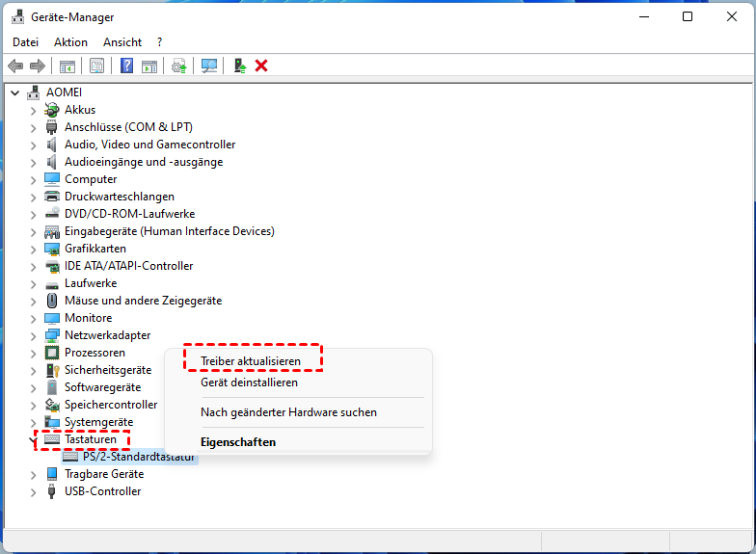Click the scan for hardware changes monitor icon
The width and height of the screenshot is (756, 554).
click(209, 66)
